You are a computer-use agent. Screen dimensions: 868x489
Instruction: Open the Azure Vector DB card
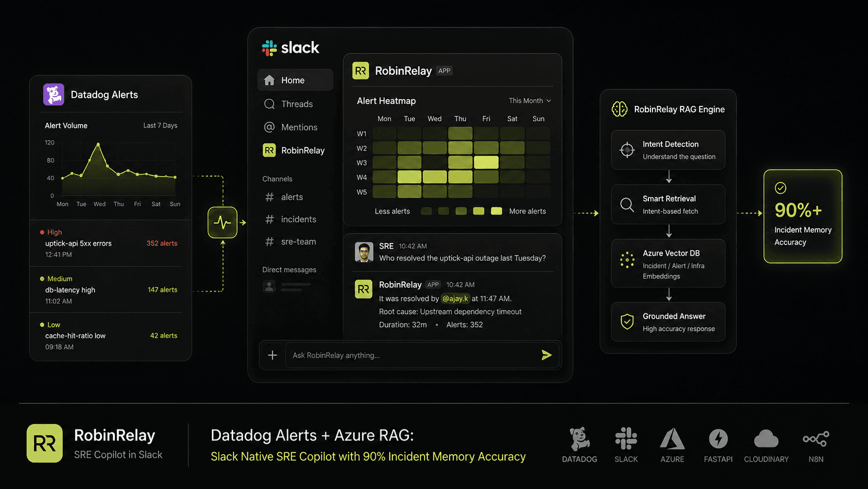pyautogui.click(x=668, y=263)
